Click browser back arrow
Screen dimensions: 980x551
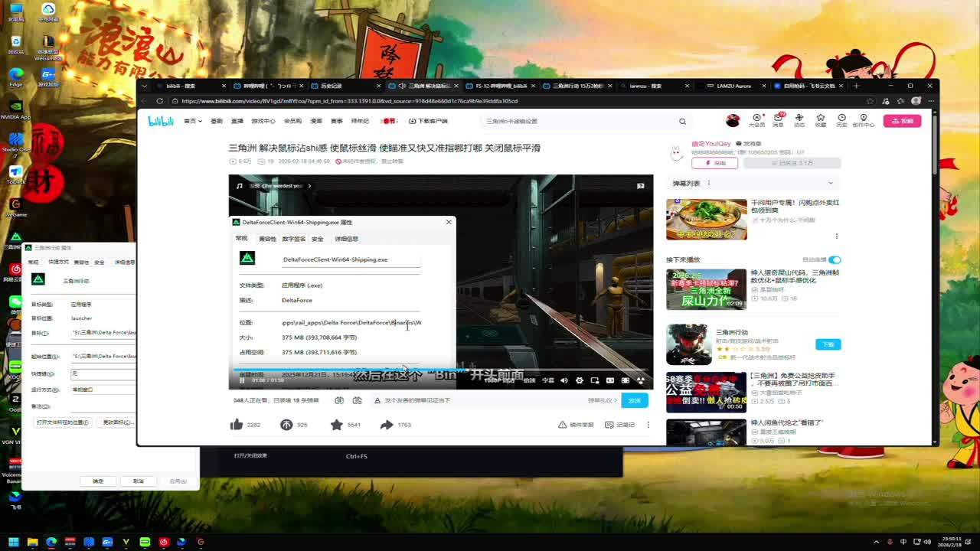145,101
